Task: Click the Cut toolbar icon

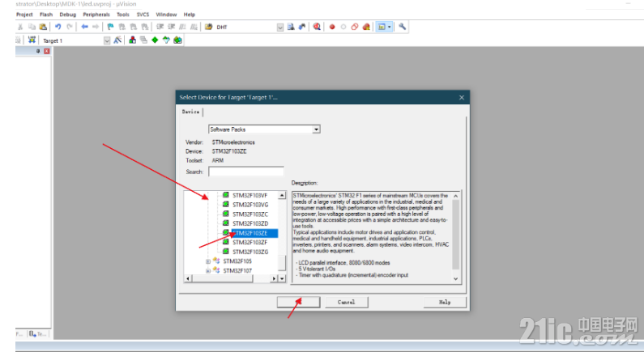Action: (x=20, y=27)
